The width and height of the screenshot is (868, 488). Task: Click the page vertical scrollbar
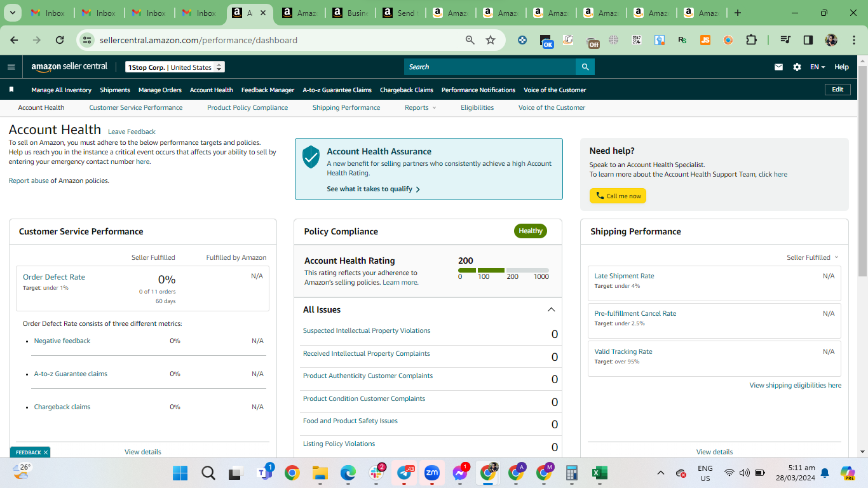click(862, 170)
